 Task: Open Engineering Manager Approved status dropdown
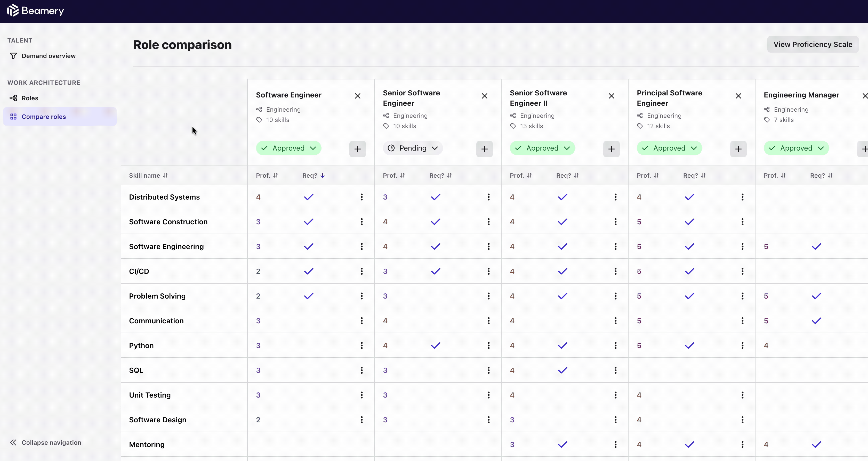pos(796,148)
